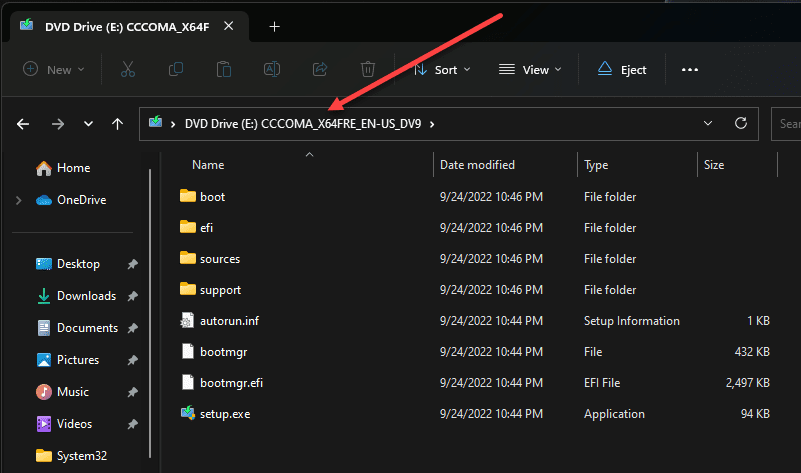Open a new File Explorer tab
This screenshot has height=473, width=801.
(275, 27)
